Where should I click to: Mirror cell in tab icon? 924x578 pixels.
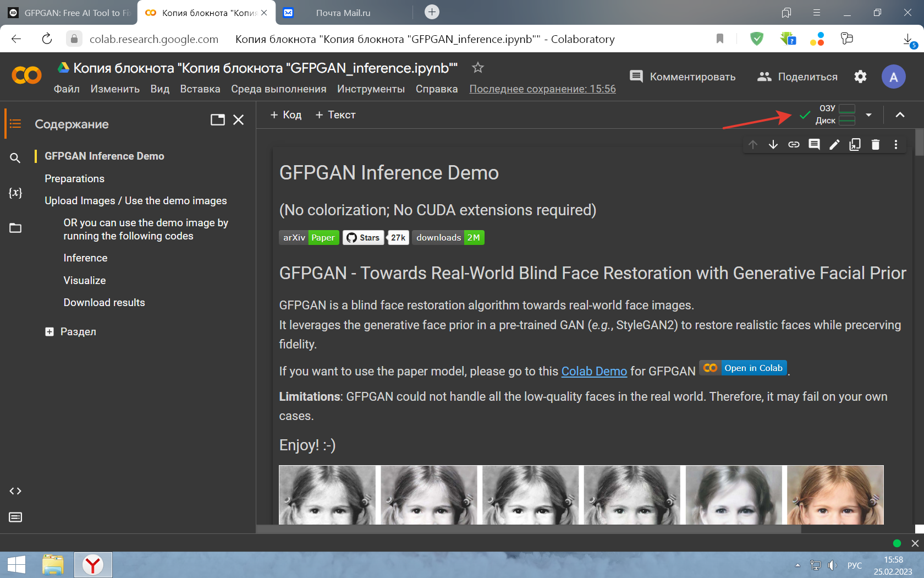point(855,144)
